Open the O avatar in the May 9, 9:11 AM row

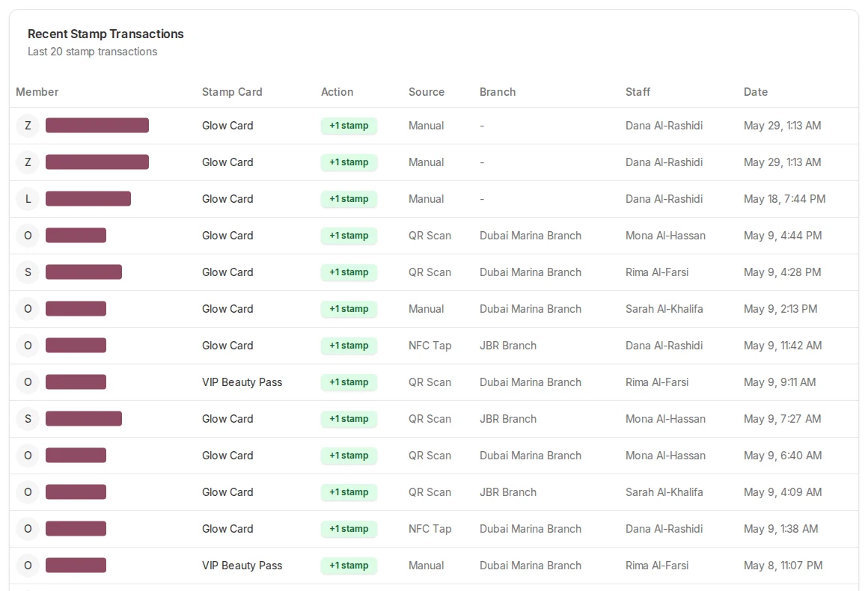click(28, 382)
